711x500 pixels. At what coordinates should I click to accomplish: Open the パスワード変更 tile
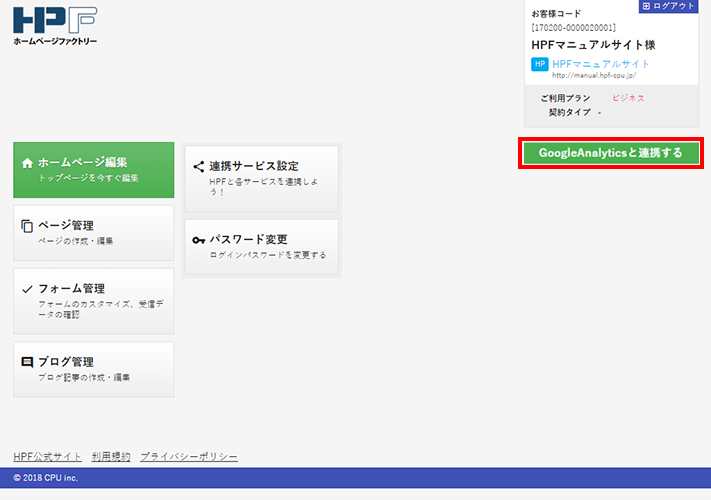pos(262,247)
